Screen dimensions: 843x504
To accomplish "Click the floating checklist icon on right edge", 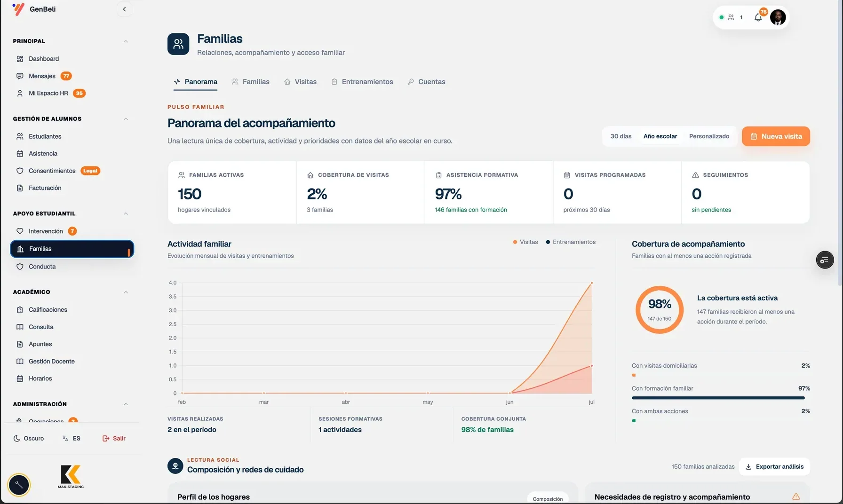I will tap(825, 260).
